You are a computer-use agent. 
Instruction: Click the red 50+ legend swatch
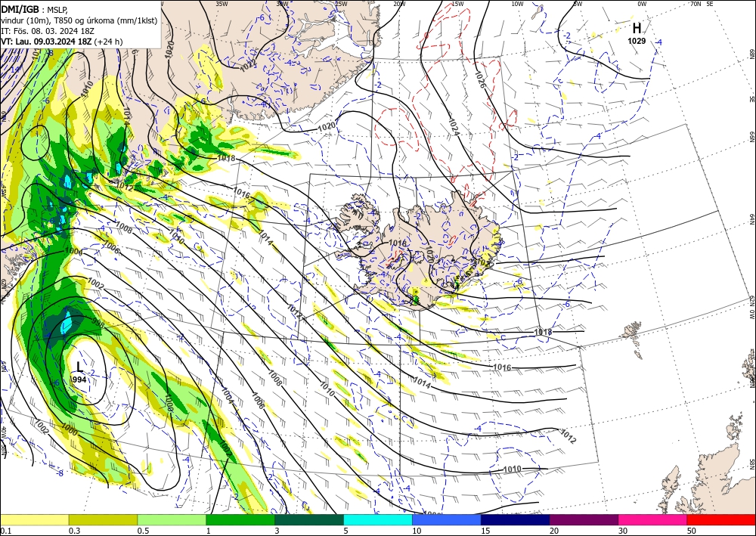[721, 519]
